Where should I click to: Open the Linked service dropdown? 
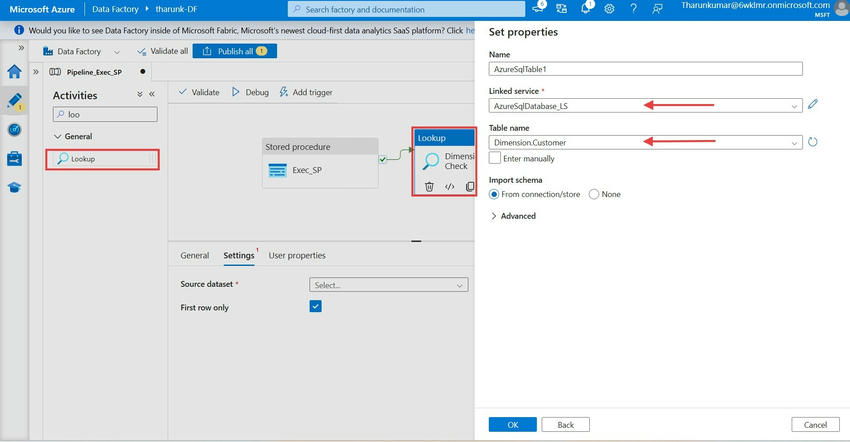click(645, 106)
